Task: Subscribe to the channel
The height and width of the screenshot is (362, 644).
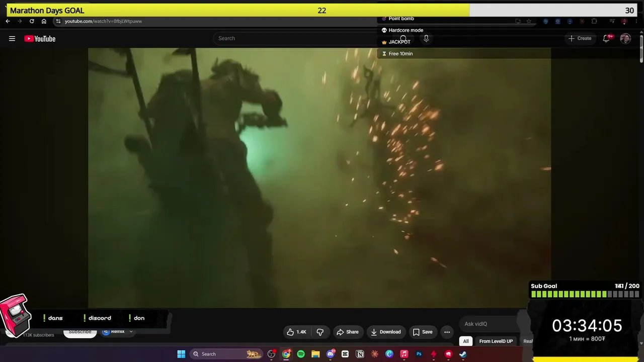Action: (x=80, y=332)
